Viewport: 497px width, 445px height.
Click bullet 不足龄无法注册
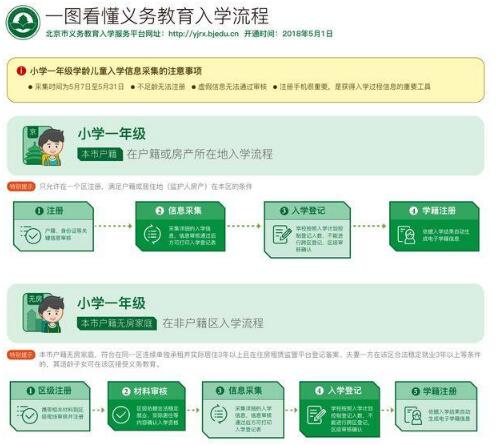(158, 87)
